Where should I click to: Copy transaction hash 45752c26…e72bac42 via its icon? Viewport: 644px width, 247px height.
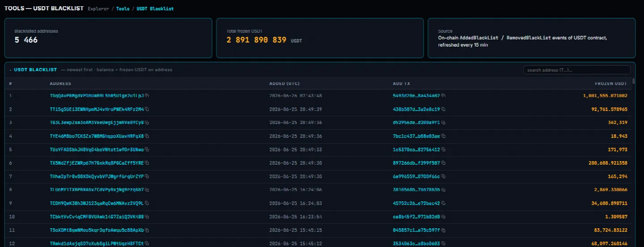coord(444,203)
